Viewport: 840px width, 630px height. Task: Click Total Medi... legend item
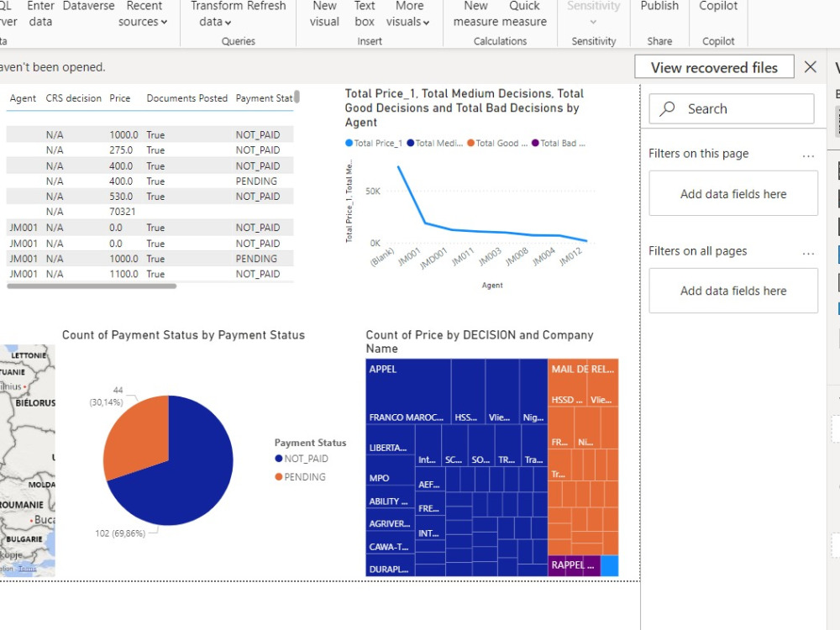pyautogui.click(x=435, y=143)
